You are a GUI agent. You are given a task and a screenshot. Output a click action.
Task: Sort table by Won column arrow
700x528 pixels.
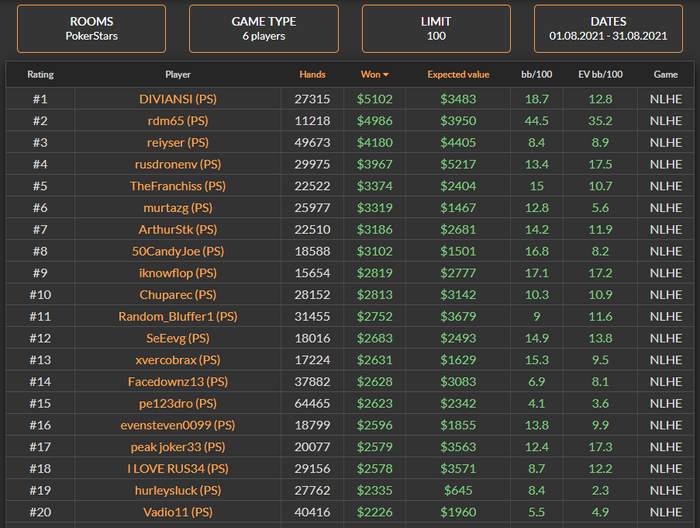tap(385, 75)
